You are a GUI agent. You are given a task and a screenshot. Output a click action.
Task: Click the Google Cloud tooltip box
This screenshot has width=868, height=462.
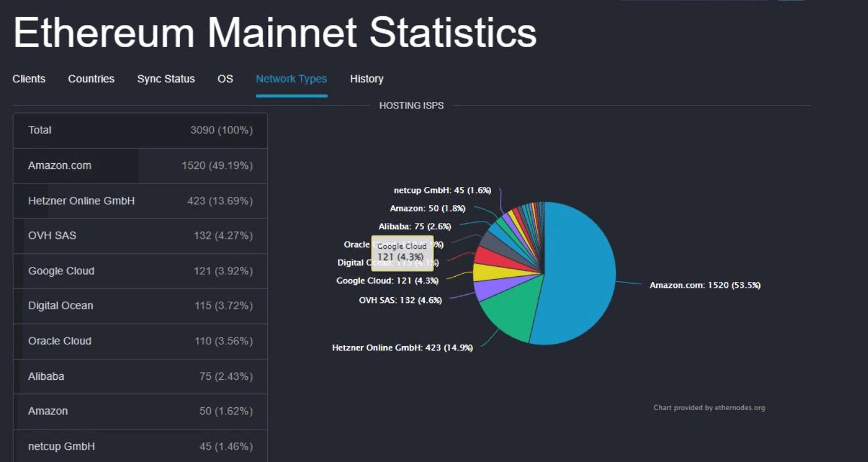point(403,253)
